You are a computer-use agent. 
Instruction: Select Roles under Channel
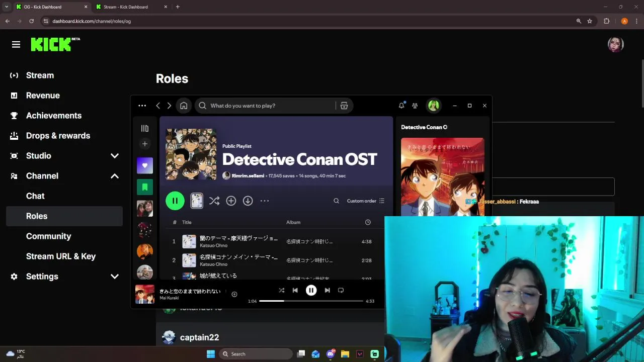(64, 216)
